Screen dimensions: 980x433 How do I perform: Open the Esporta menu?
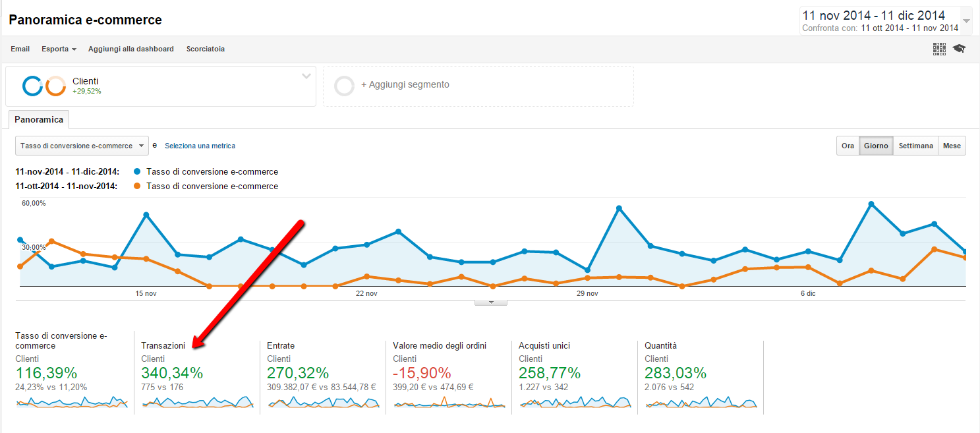pyautogui.click(x=59, y=49)
